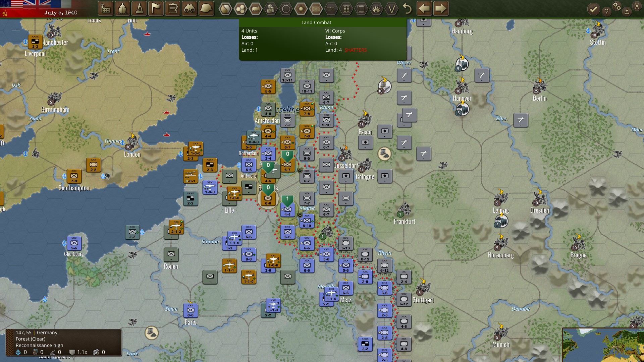Click the red SHATTERS combat result text
644x362 pixels.
tap(356, 50)
